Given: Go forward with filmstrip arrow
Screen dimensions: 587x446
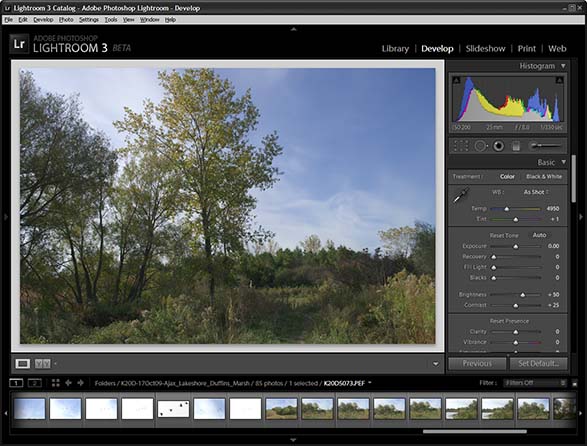Looking at the screenshot, I should pos(80,383).
